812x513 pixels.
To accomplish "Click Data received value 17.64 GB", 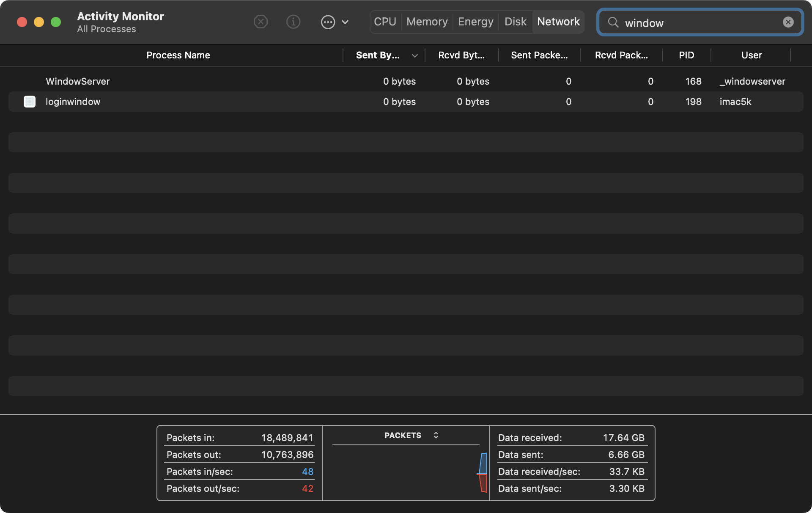I will point(623,438).
